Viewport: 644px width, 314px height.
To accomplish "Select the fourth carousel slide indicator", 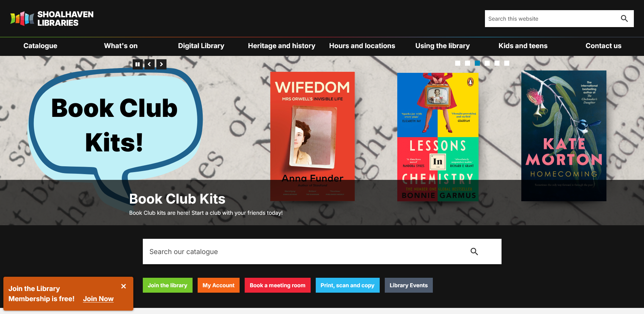I will (x=487, y=63).
